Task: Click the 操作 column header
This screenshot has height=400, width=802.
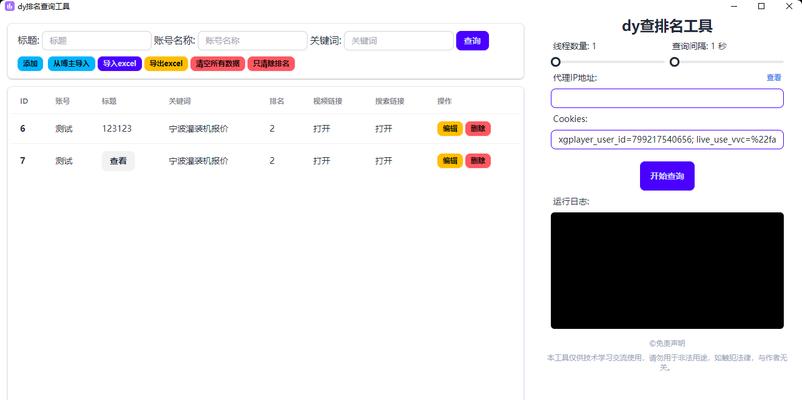Action: [444, 101]
